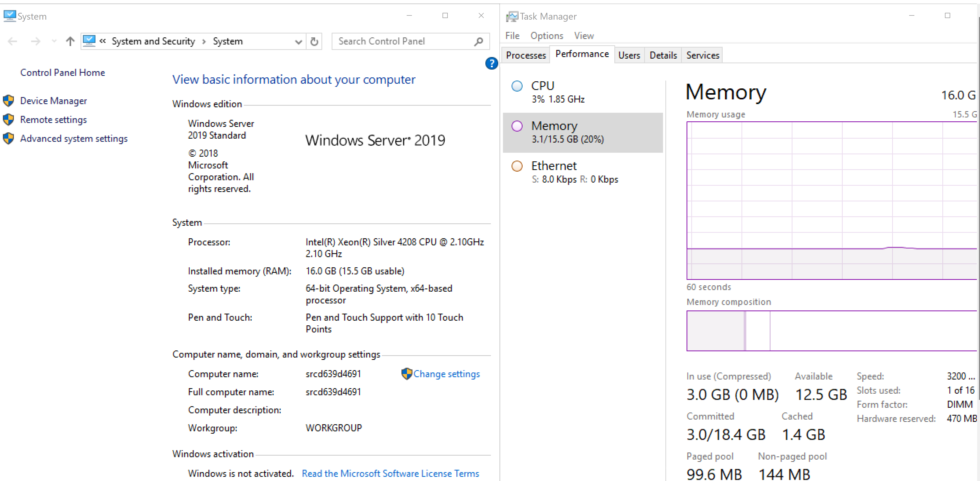Read the Microsoft Software License Terms
980x481 pixels.
tap(390, 473)
